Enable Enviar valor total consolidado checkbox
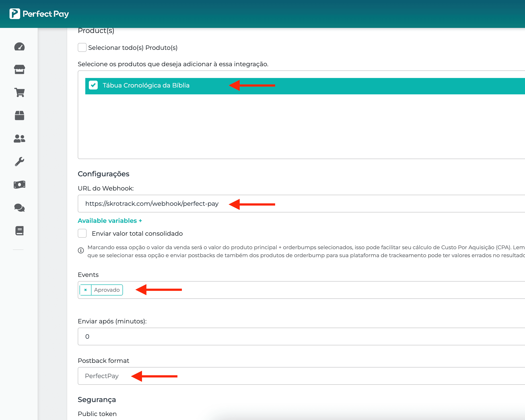 (x=82, y=233)
